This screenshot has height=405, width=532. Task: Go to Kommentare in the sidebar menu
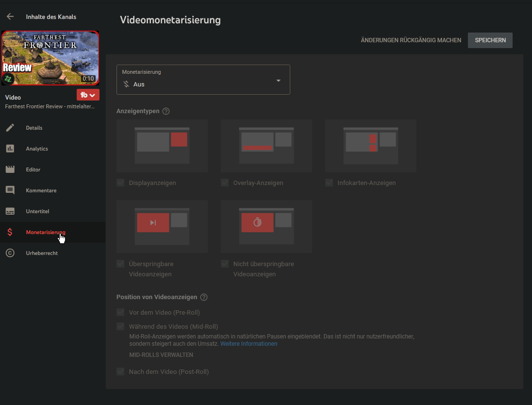click(x=41, y=190)
